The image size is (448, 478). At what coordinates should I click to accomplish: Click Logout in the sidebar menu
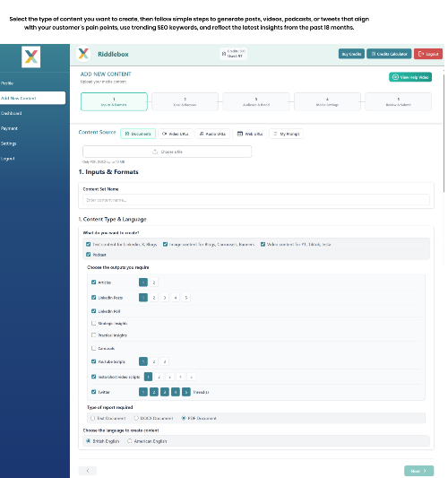click(x=7, y=159)
